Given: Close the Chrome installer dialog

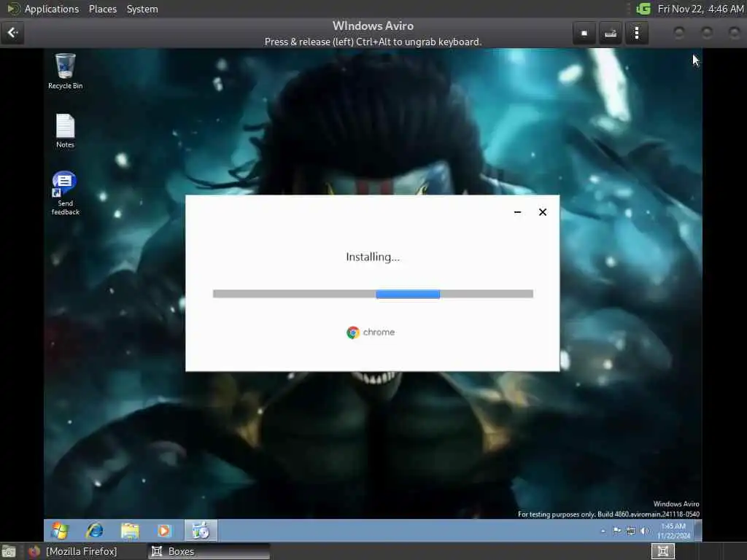Looking at the screenshot, I should tap(543, 212).
